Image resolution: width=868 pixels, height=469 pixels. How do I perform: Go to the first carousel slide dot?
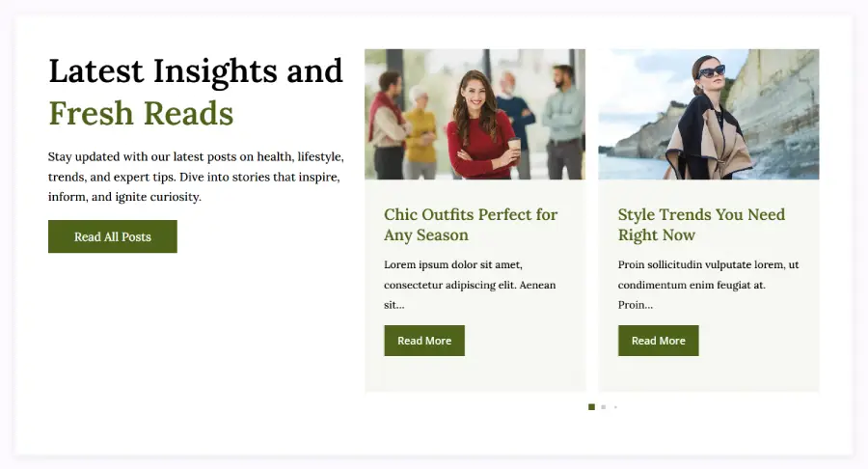[x=591, y=407]
